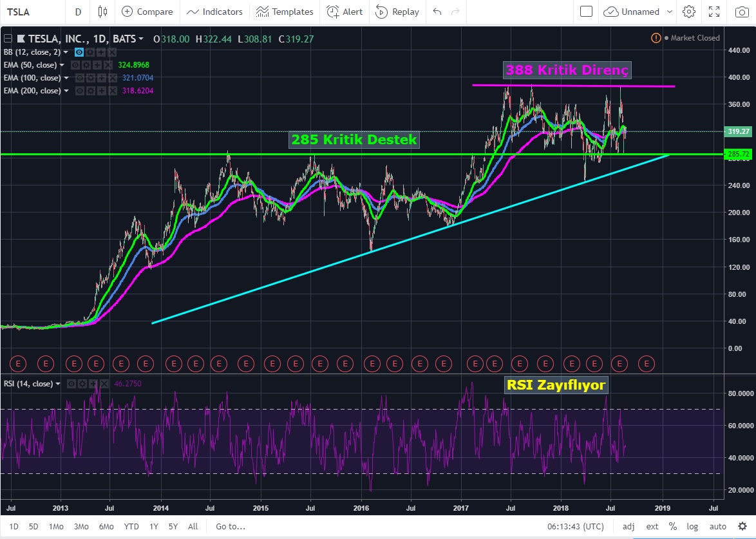Click the plus icon on BB row
Screen dimensions: 756x539
click(x=101, y=52)
